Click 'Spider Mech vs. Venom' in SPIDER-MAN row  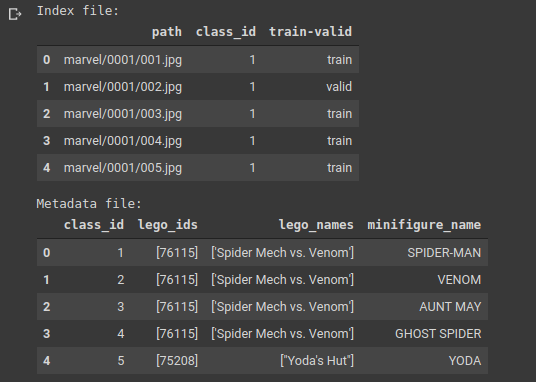pyautogui.click(x=282, y=253)
